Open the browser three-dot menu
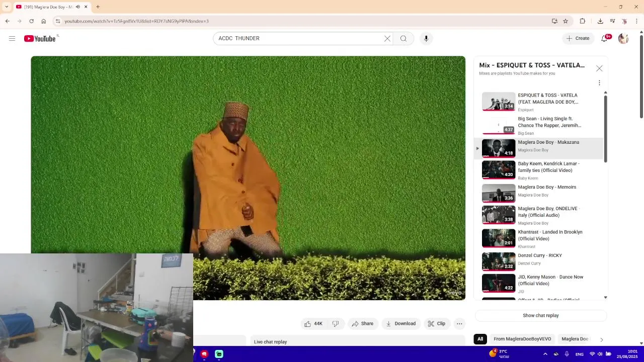The width and height of the screenshot is (644, 362). click(636, 21)
